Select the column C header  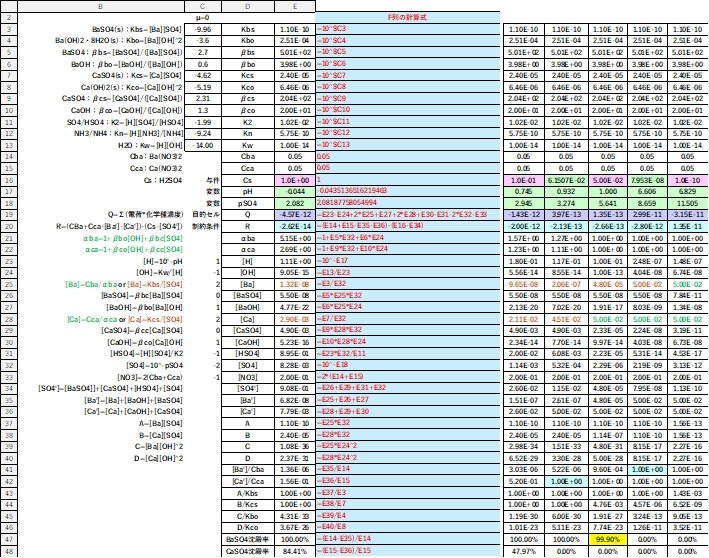coord(203,6)
